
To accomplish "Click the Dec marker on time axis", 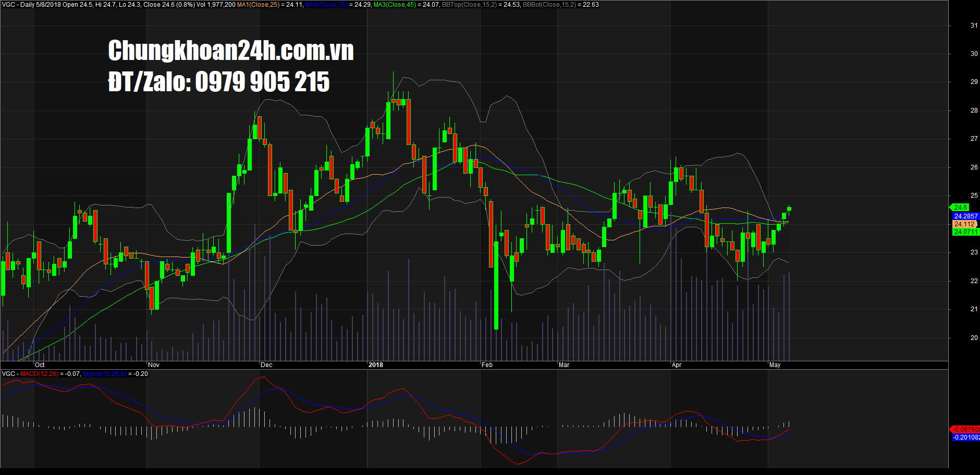I will click(266, 365).
